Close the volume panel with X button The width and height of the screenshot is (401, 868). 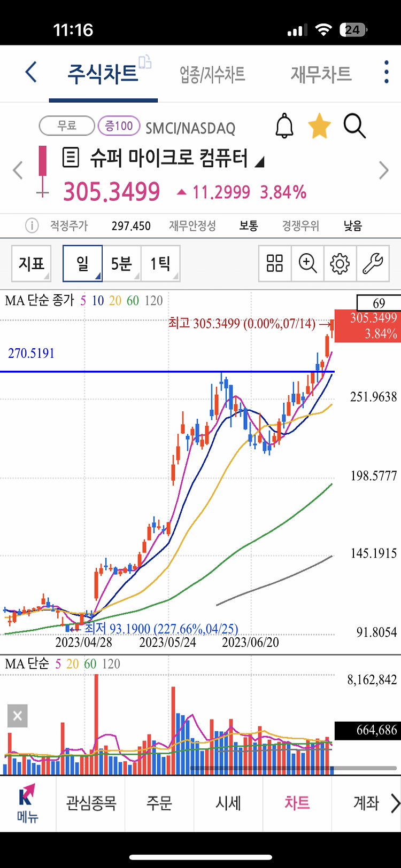[x=17, y=716]
